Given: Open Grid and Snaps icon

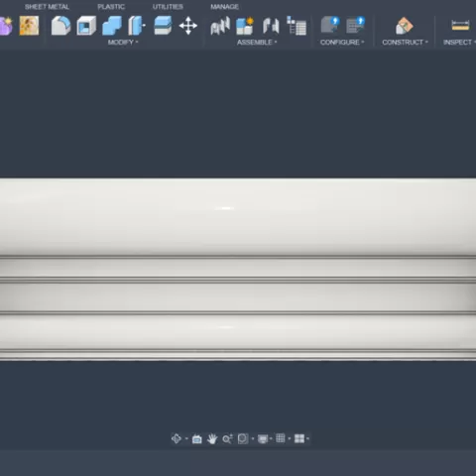Looking at the screenshot, I should tap(281, 438).
